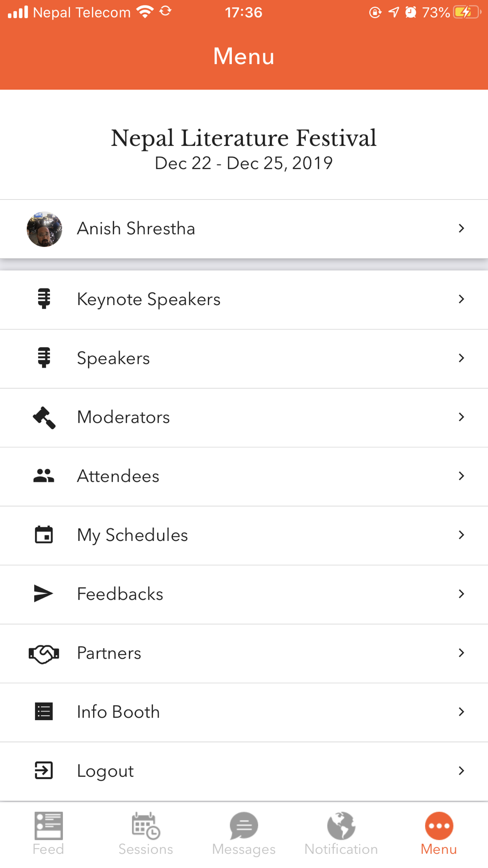Tap the Attendees people icon
Image resolution: width=488 pixels, height=868 pixels.
[x=44, y=476]
